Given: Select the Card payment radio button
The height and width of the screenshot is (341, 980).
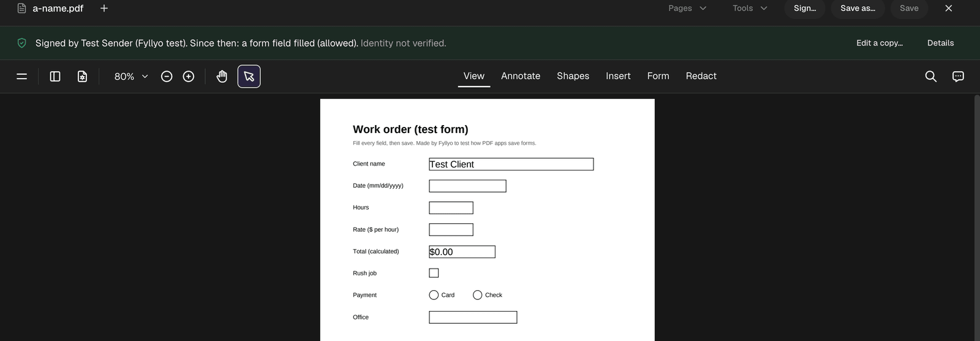Looking at the screenshot, I should (434, 295).
